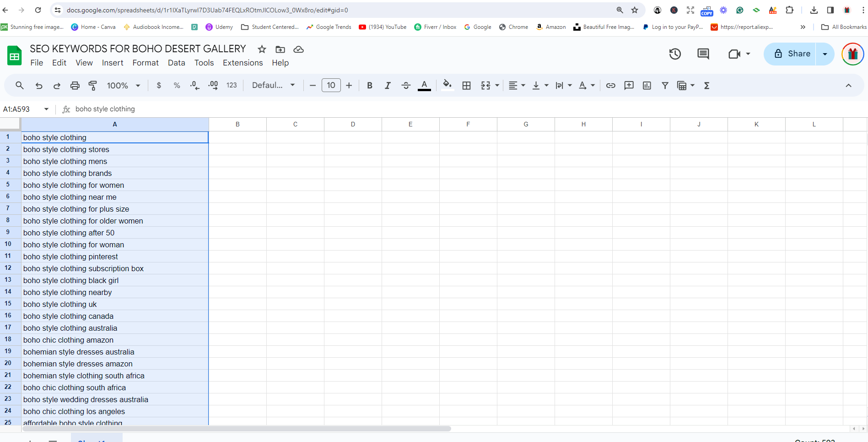Open the Tools menu
Screen dimensions: 868x442
(x=204, y=63)
